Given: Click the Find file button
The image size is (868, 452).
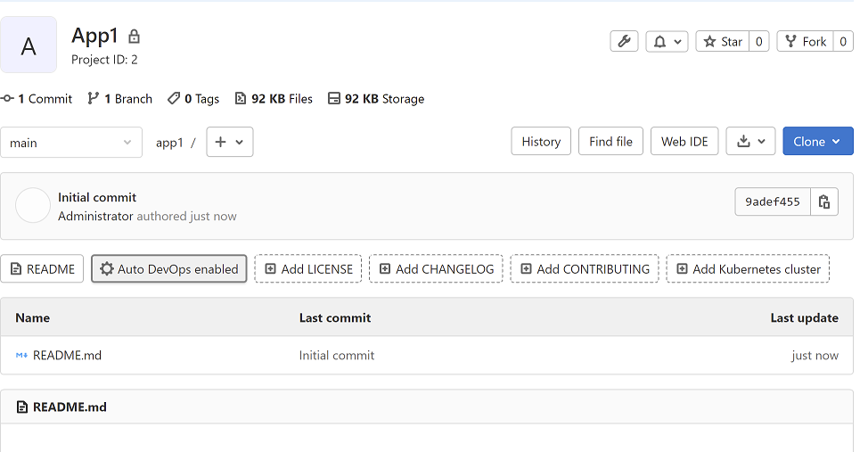Looking at the screenshot, I should (610, 142).
